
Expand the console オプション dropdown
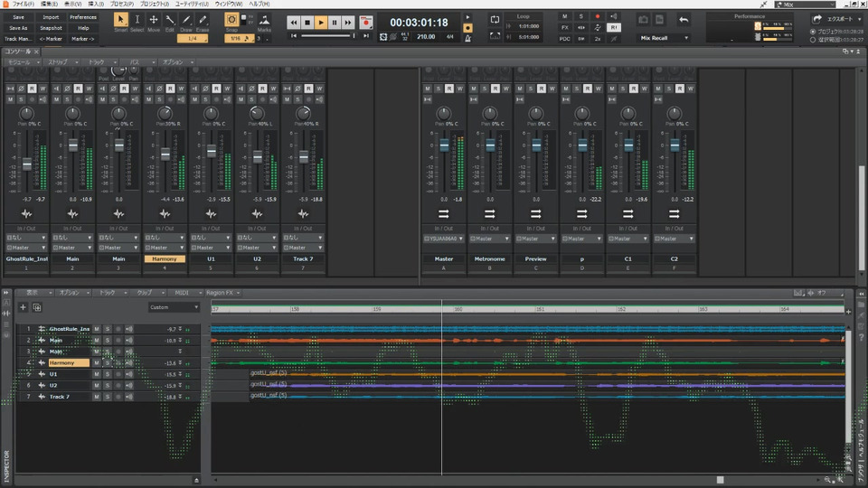[178, 62]
